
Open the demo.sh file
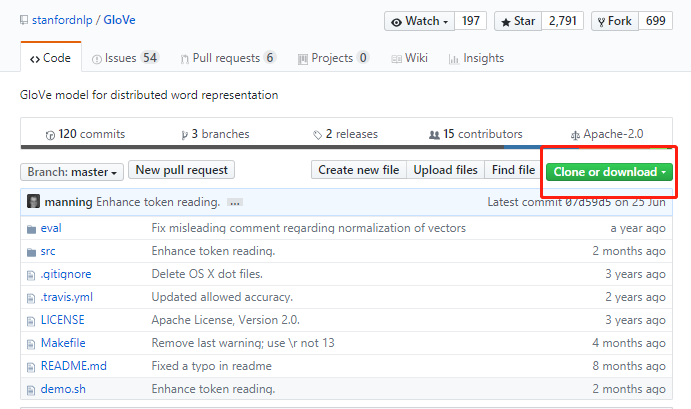[x=63, y=389]
